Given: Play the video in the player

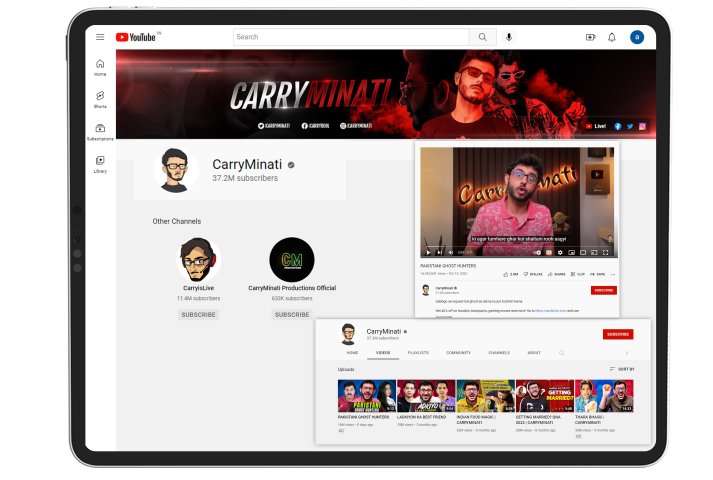Looking at the screenshot, I should pyautogui.click(x=428, y=252).
